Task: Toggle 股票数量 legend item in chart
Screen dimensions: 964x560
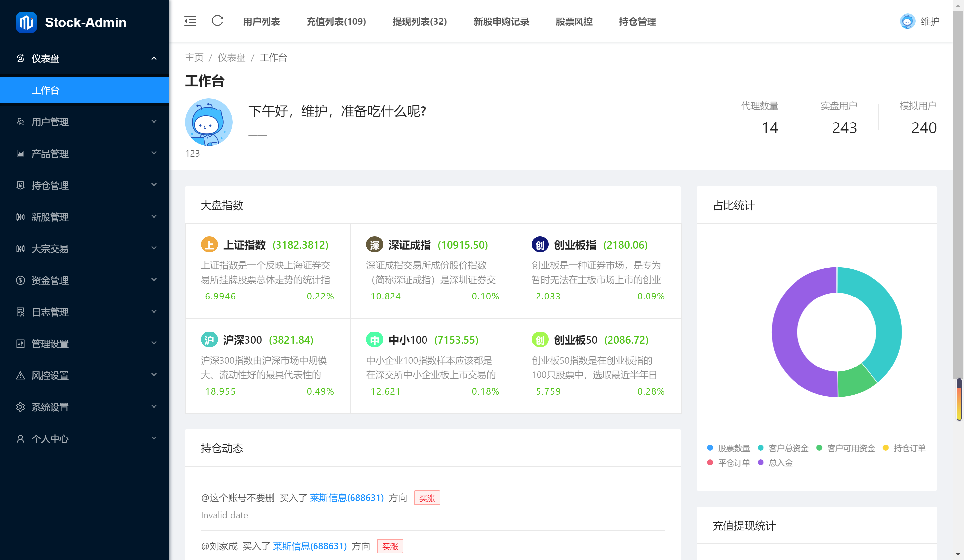Action: pyautogui.click(x=728, y=448)
